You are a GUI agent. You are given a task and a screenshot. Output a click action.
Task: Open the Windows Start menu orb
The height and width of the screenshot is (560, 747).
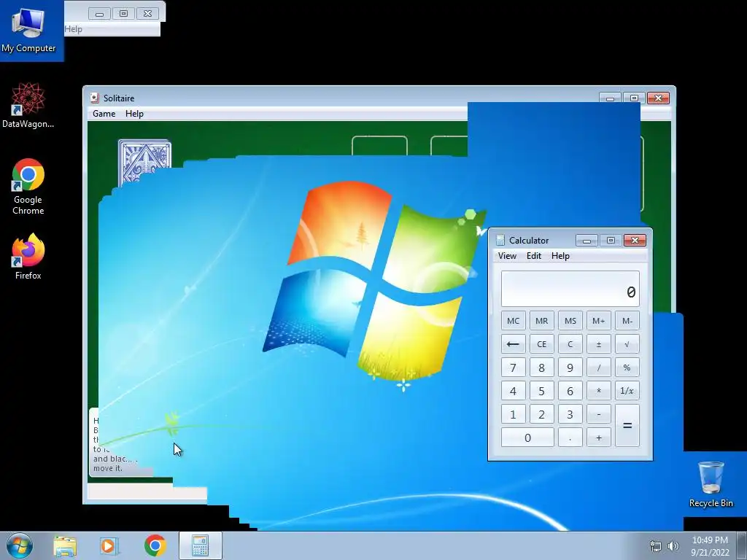pyautogui.click(x=20, y=545)
